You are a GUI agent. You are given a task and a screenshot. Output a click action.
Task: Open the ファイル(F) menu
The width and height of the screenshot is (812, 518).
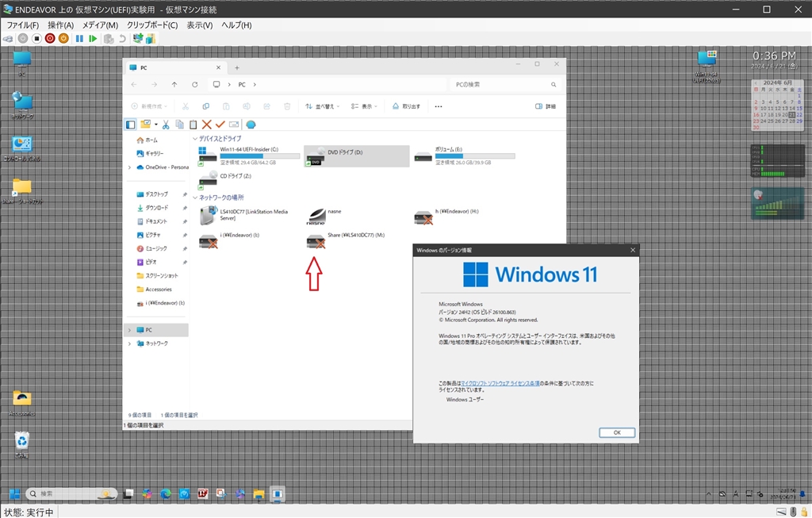click(22, 25)
